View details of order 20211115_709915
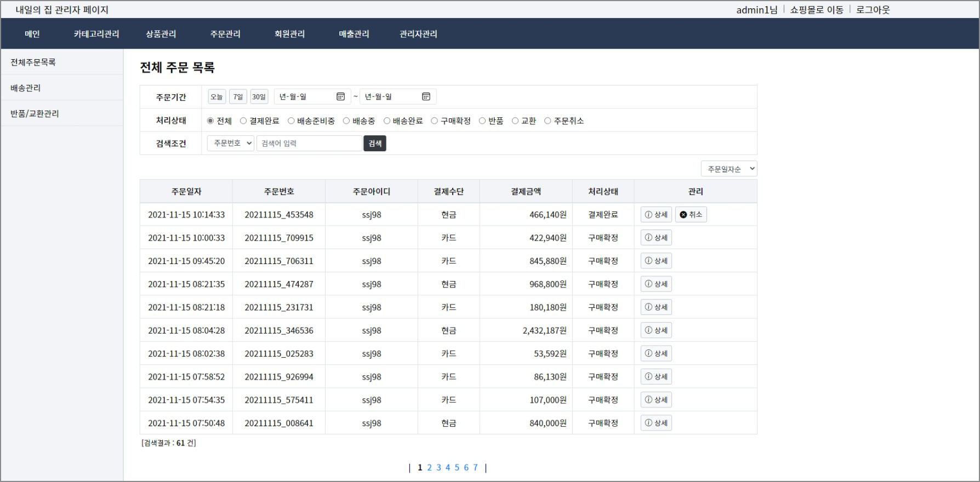 point(656,238)
